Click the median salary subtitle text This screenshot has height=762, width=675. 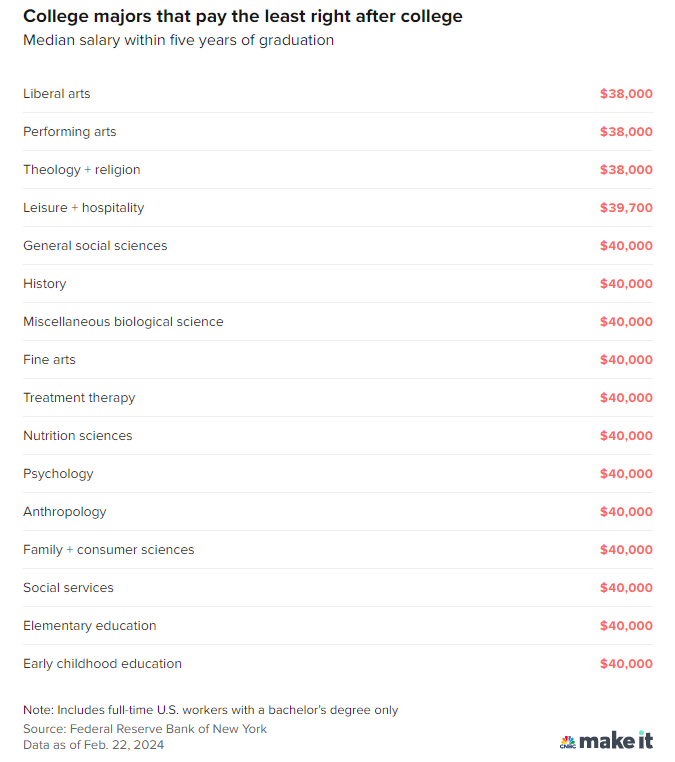pyautogui.click(x=179, y=40)
